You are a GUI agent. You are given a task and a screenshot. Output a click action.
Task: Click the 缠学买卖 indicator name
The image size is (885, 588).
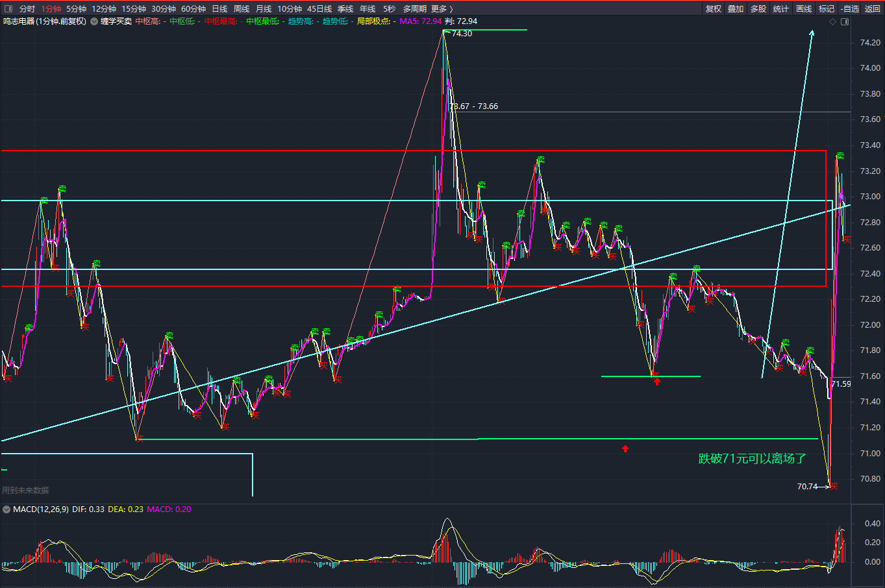coord(116,21)
